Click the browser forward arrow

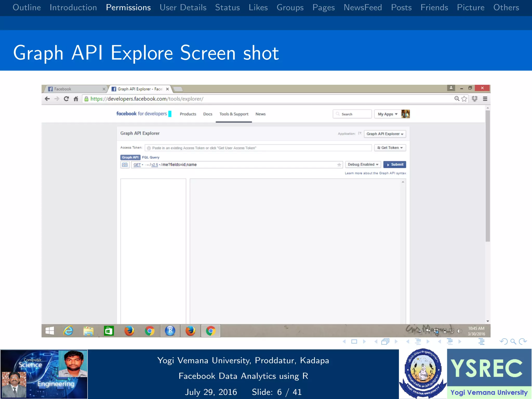pyautogui.click(x=57, y=99)
